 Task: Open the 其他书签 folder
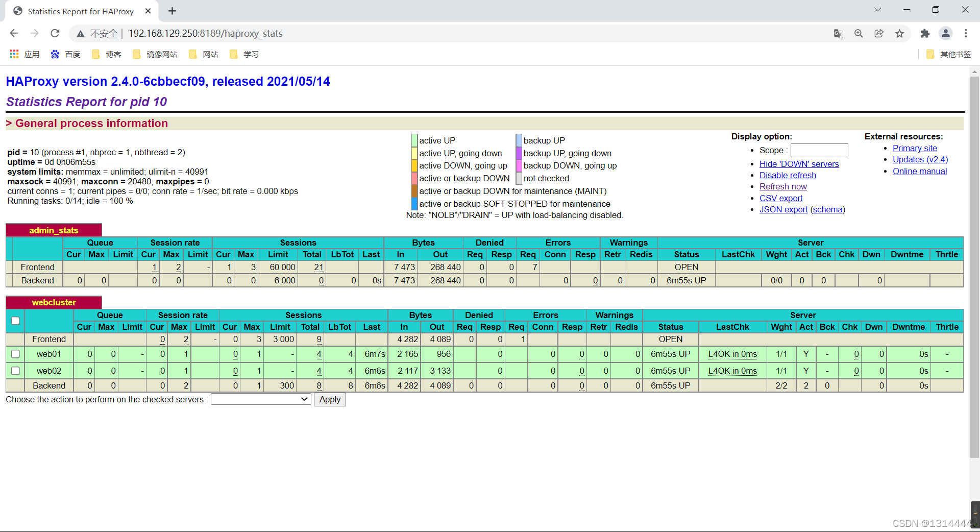pyautogui.click(x=948, y=54)
